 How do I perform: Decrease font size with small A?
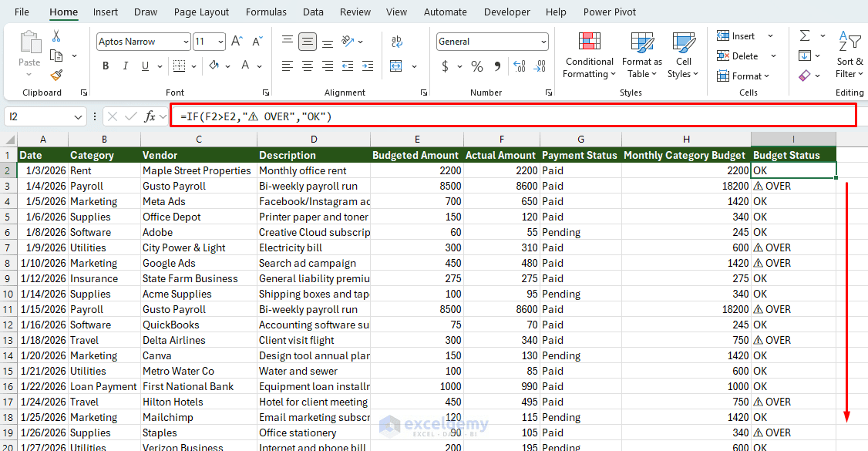[x=257, y=42]
